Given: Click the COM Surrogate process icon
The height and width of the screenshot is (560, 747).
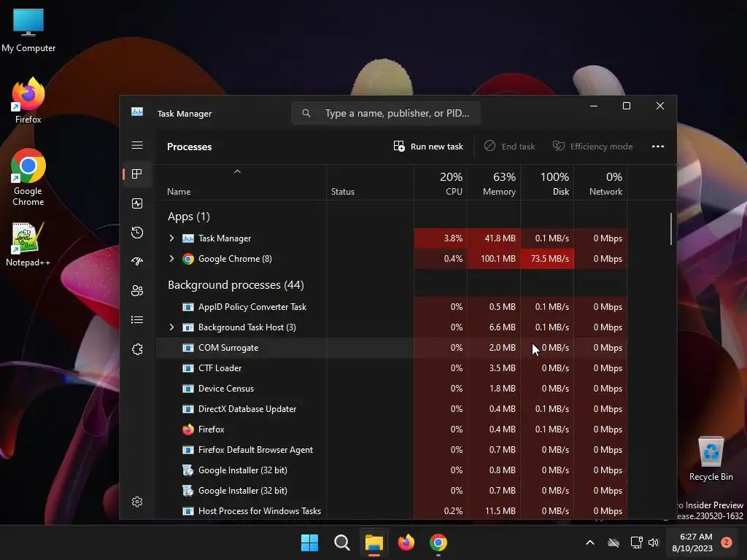Looking at the screenshot, I should (x=188, y=348).
